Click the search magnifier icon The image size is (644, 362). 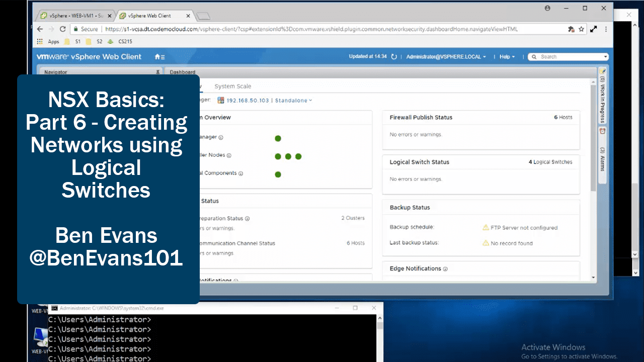click(x=534, y=56)
